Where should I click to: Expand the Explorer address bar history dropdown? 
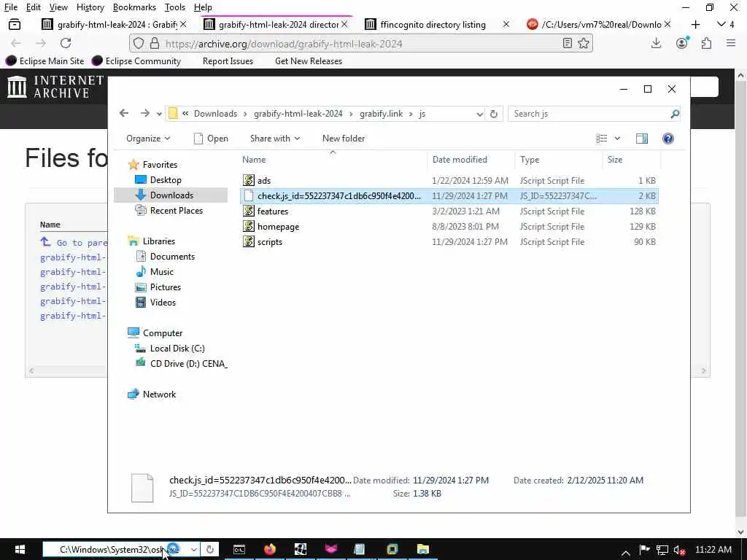click(480, 114)
